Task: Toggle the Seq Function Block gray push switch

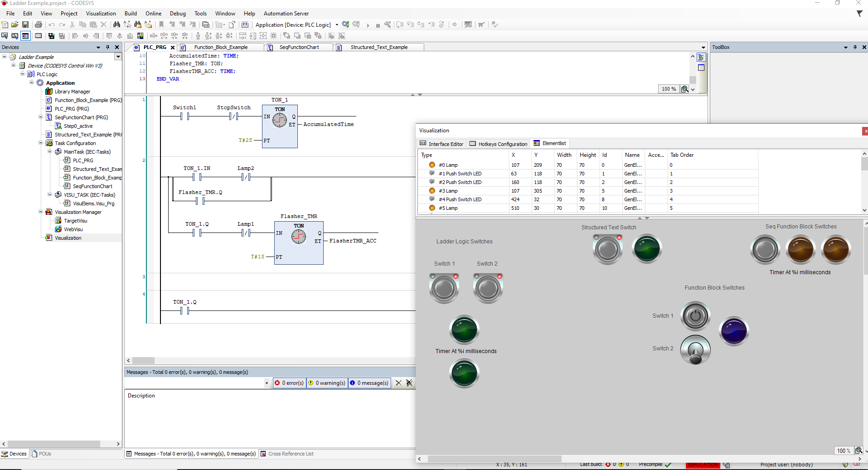Action: point(766,250)
